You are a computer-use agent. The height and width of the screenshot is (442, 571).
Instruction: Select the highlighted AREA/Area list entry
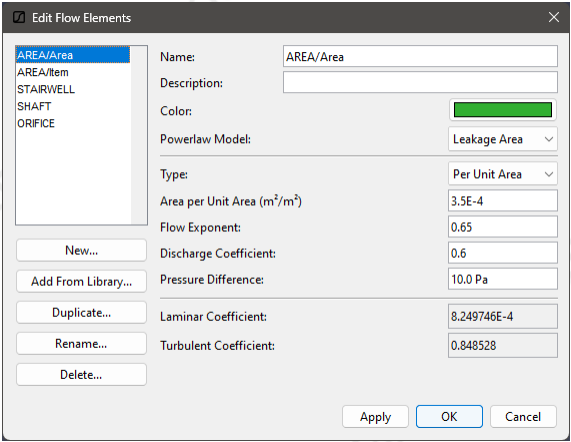pyautogui.click(x=73, y=55)
